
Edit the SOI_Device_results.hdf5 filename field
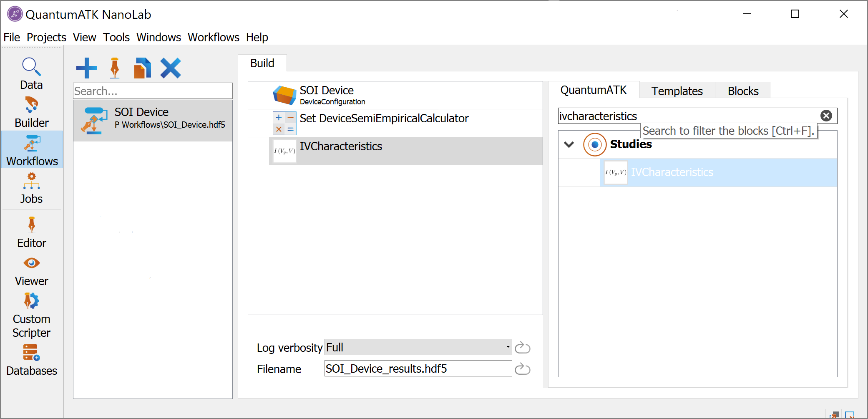pyautogui.click(x=418, y=369)
